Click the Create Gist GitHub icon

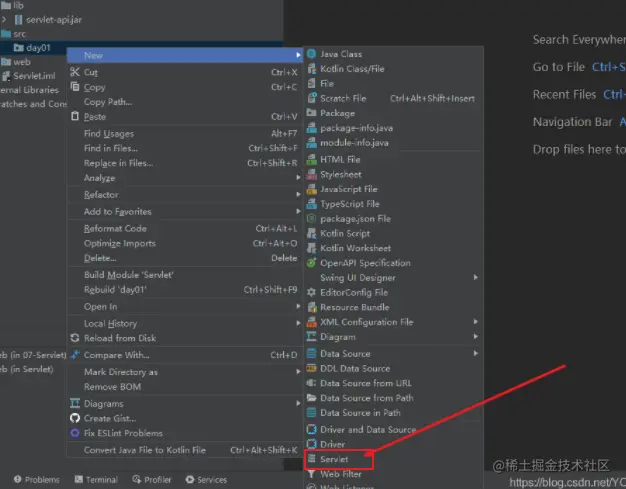click(x=75, y=418)
